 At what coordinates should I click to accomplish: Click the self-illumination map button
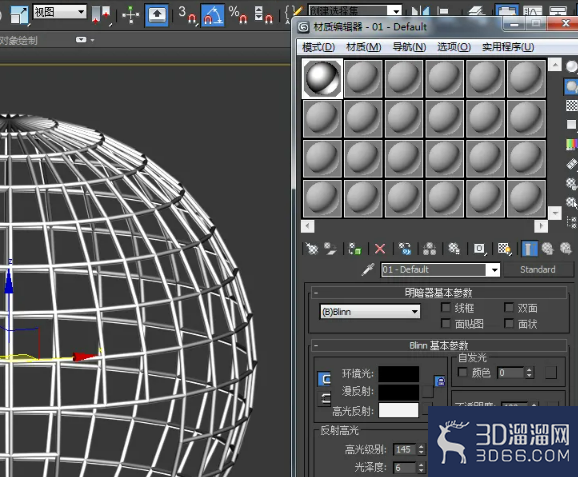click(x=551, y=373)
